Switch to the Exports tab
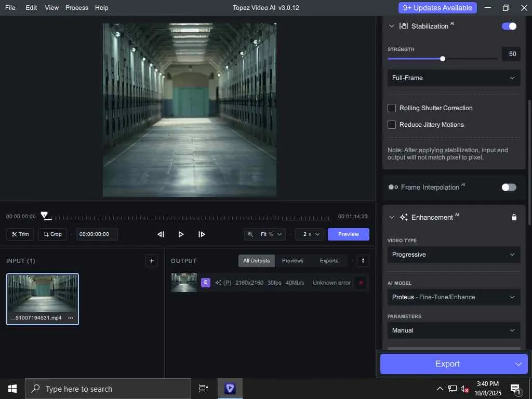This screenshot has width=532, height=399. tap(329, 261)
